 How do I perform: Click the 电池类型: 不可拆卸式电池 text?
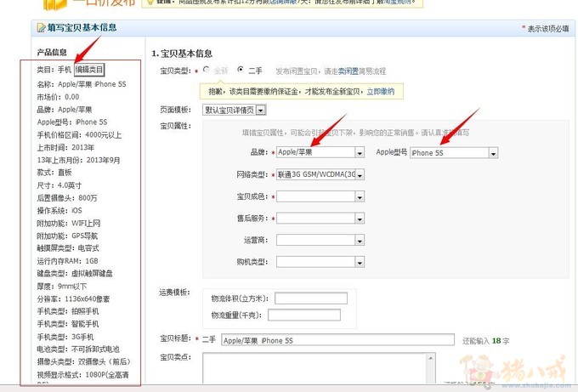click(78, 349)
